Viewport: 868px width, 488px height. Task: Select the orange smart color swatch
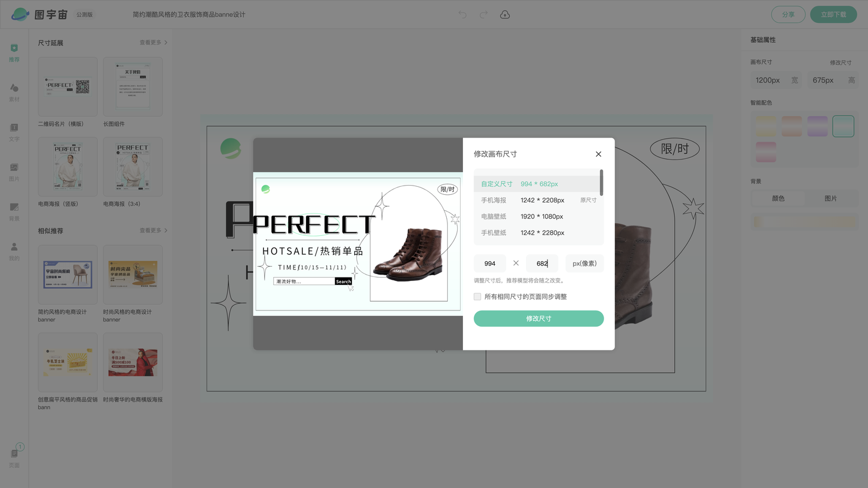(x=792, y=126)
